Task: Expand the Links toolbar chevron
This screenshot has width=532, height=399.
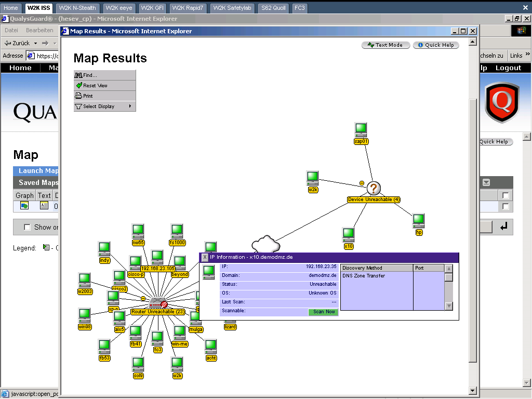Action: tap(528, 54)
